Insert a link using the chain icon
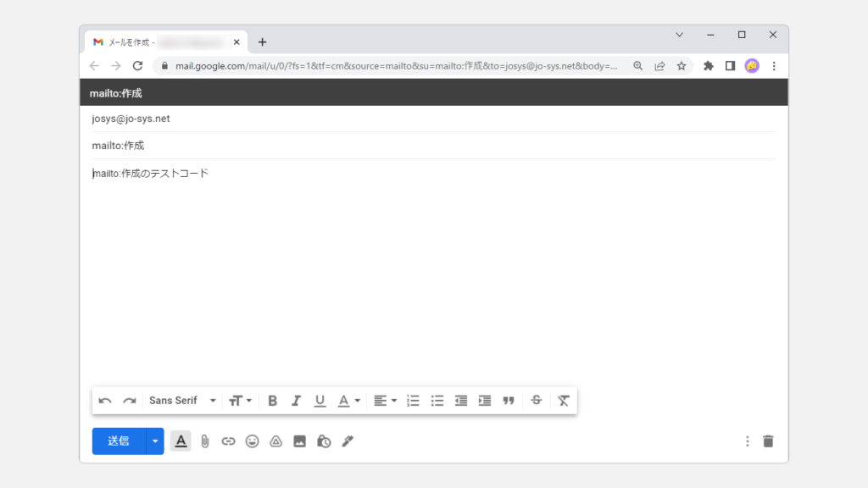 pos(228,441)
